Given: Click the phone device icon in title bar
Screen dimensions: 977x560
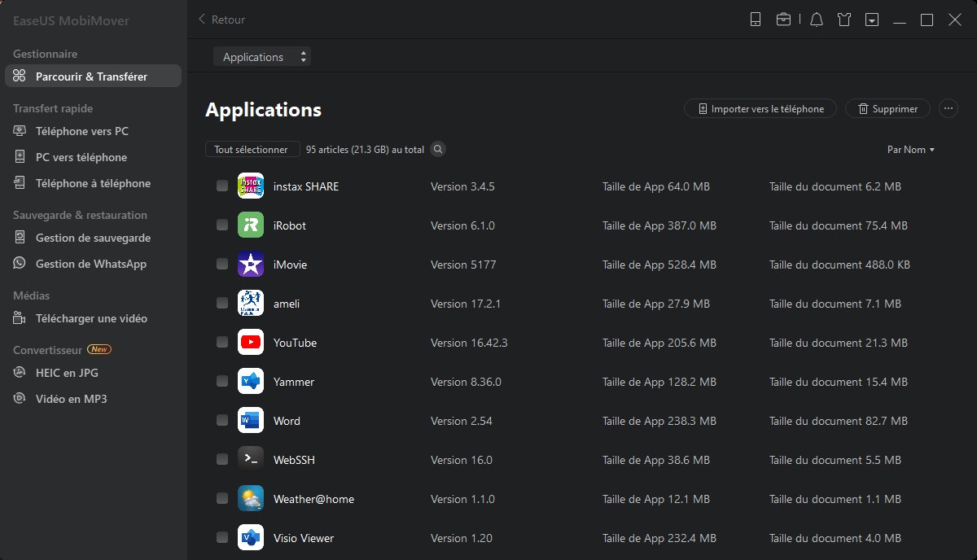Looking at the screenshot, I should click(x=755, y=20).
